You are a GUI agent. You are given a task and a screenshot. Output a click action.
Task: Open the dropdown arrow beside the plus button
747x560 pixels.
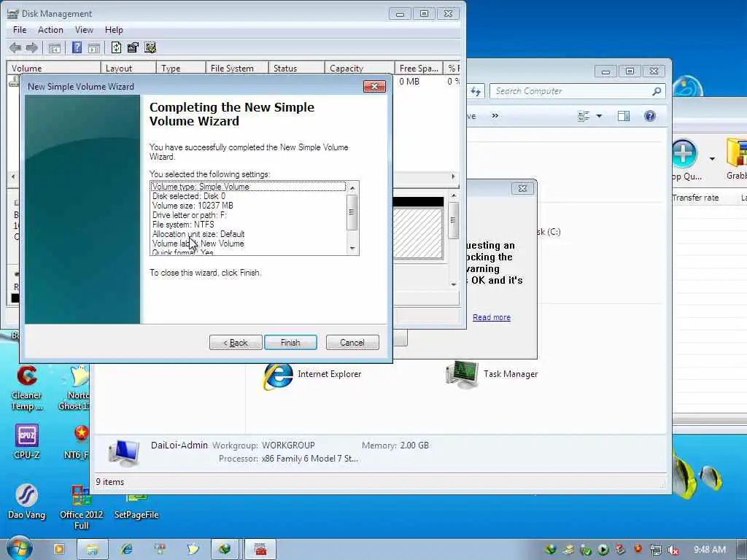(x=712, y=158)
